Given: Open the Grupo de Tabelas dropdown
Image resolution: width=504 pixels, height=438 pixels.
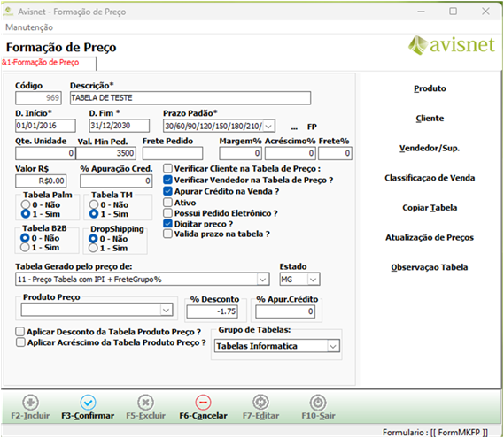Looking at the screenshot, I should click(333, 346).
